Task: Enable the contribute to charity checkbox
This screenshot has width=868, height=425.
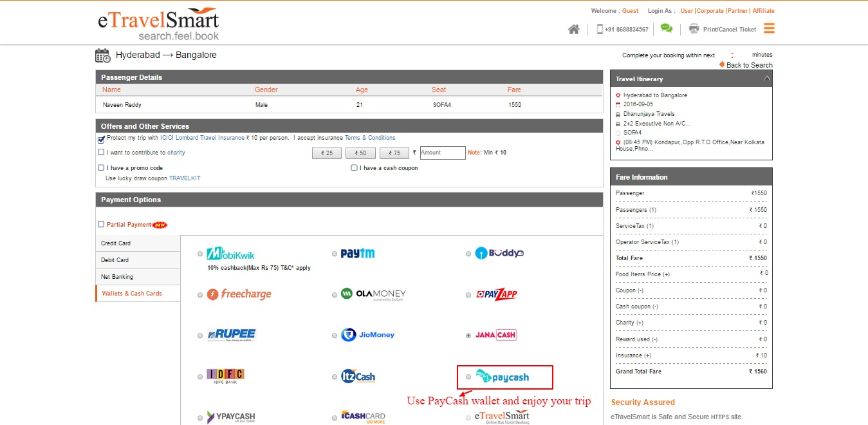Action: 101,153
